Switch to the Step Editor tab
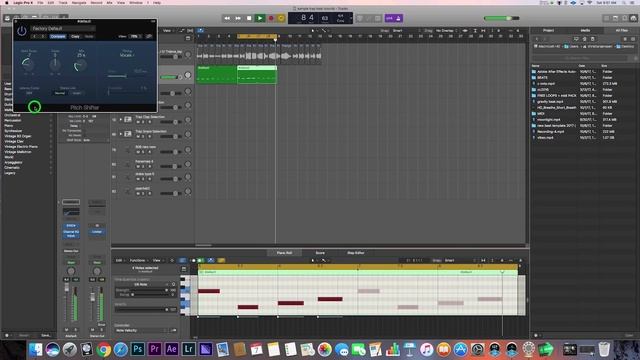 pos(356,253)
